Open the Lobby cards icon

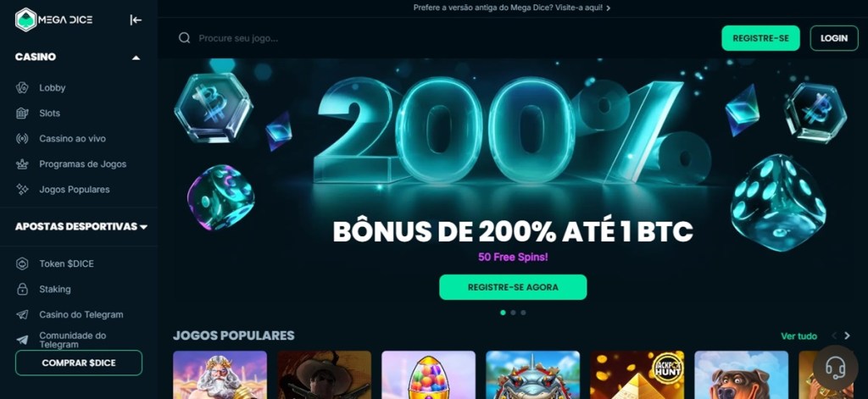click(x=22, y=88)
